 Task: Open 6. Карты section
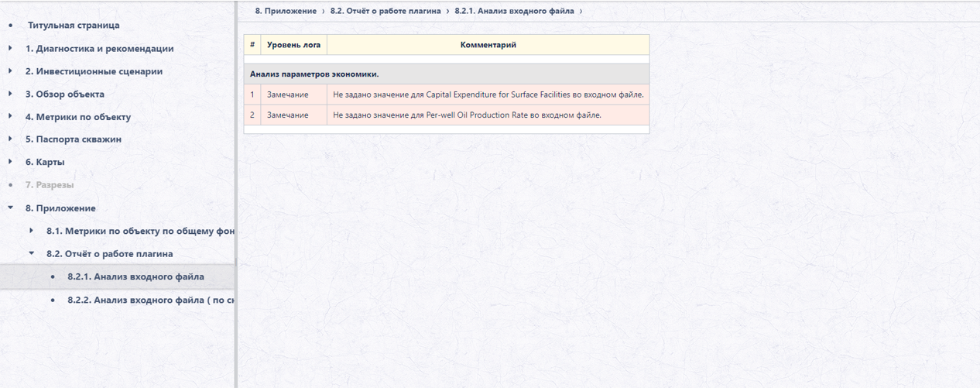coord(45,163)
